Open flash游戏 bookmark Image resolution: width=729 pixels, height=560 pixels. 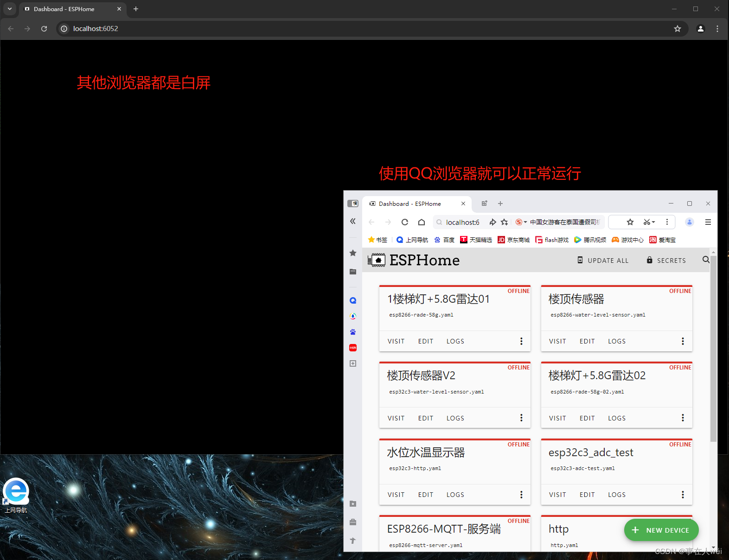pyautogui.click(x=552, y=240)
